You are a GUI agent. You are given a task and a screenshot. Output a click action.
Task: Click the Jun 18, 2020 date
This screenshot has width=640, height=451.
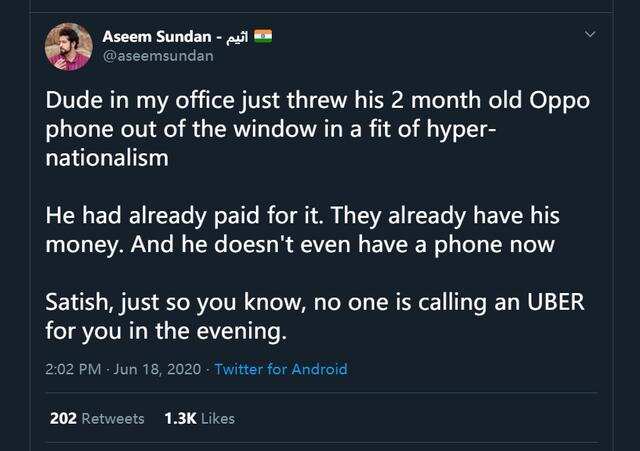click(x=157, y=369)
